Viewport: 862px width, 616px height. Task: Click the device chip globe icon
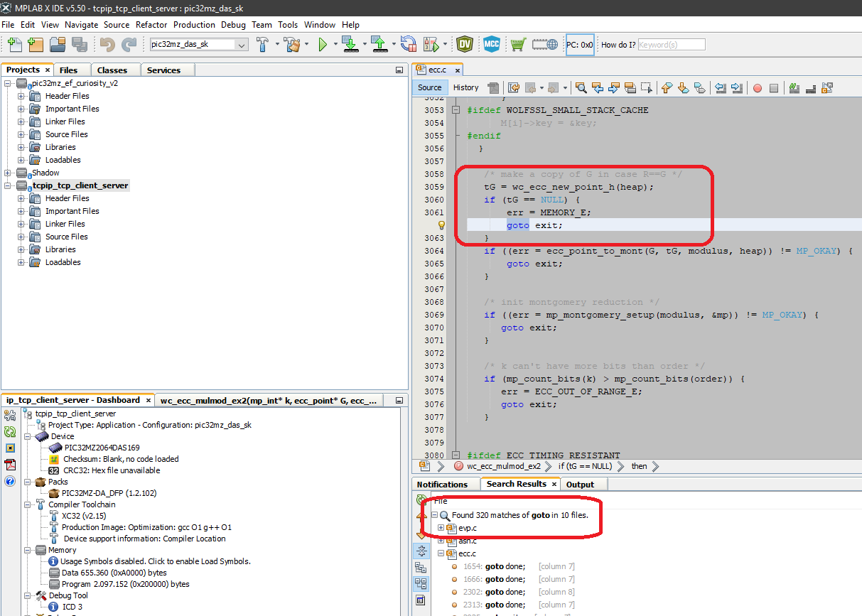pos(545,45)
